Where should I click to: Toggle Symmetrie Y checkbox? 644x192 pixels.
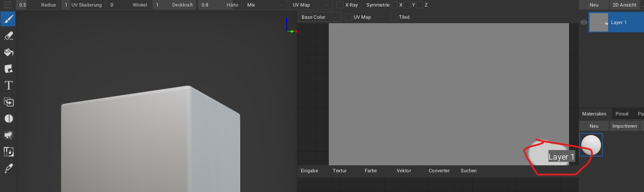tap(407, 5)
